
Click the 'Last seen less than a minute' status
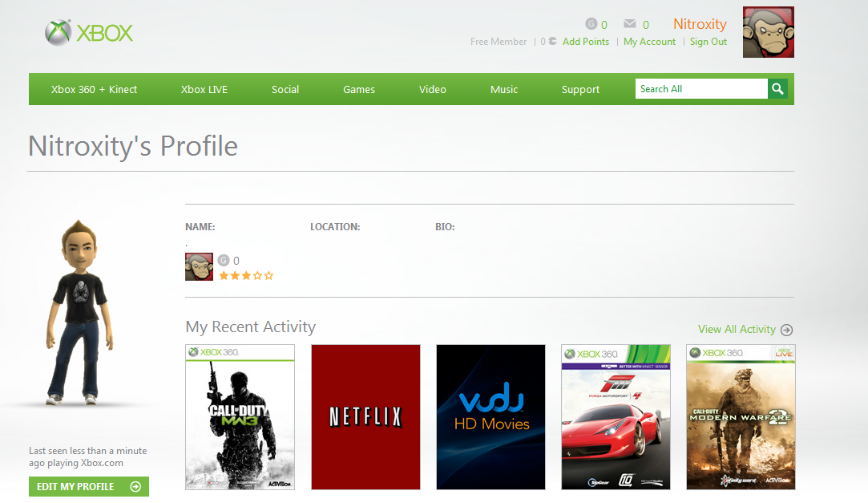pyautogui.click(x=88, y=457)
